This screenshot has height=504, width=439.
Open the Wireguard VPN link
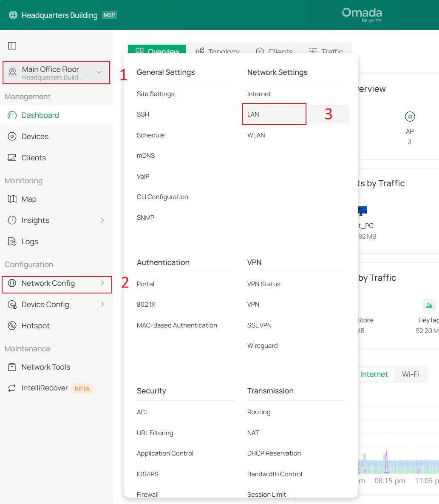(262, 346)
